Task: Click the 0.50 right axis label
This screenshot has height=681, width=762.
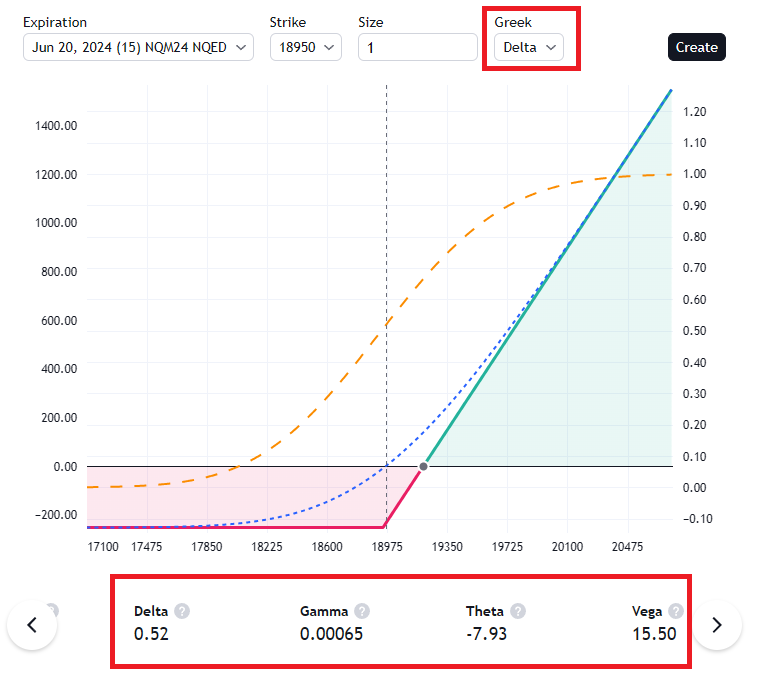Action: click(694, 331)
